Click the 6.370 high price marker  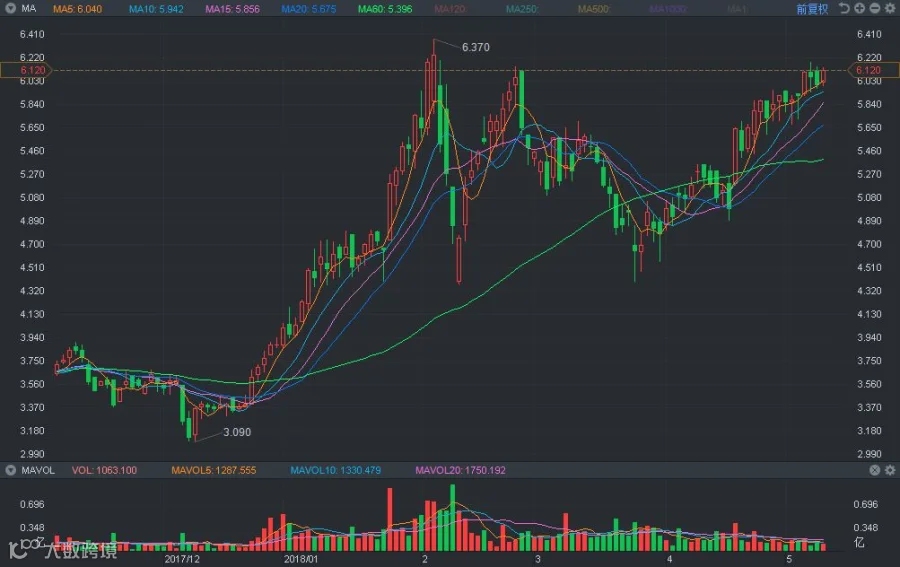point(476,48)
